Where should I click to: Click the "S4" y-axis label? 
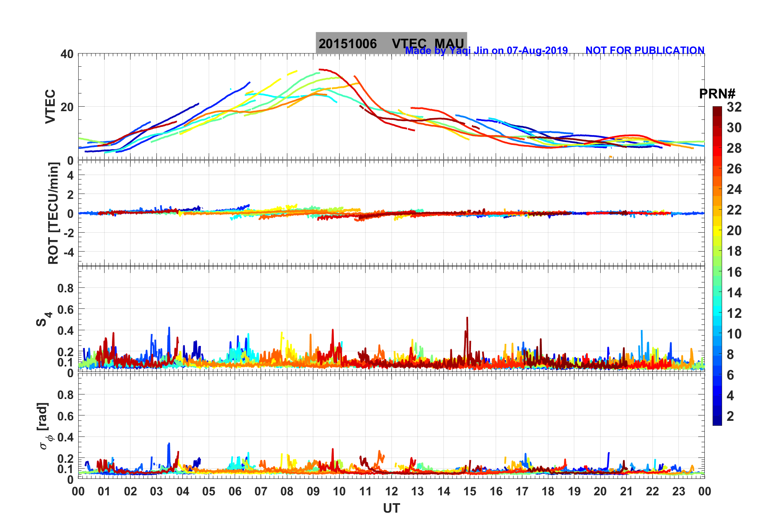coord(44,319)
